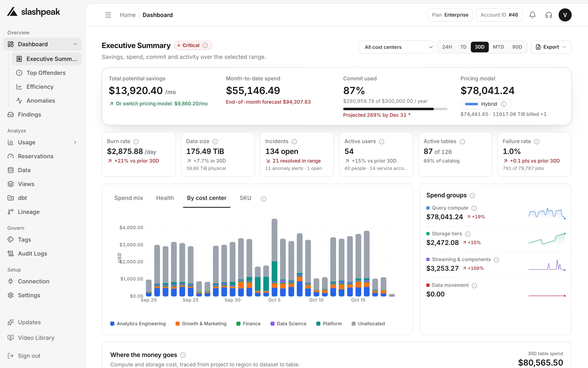Show Failure rate info icon
The width and height of the screenshot is (588, 368).
click(537, 142)
